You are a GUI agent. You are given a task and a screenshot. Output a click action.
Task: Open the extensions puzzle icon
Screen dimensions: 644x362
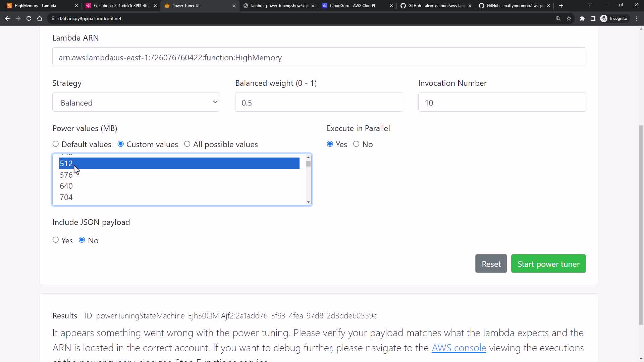click(x=582, y=18)
